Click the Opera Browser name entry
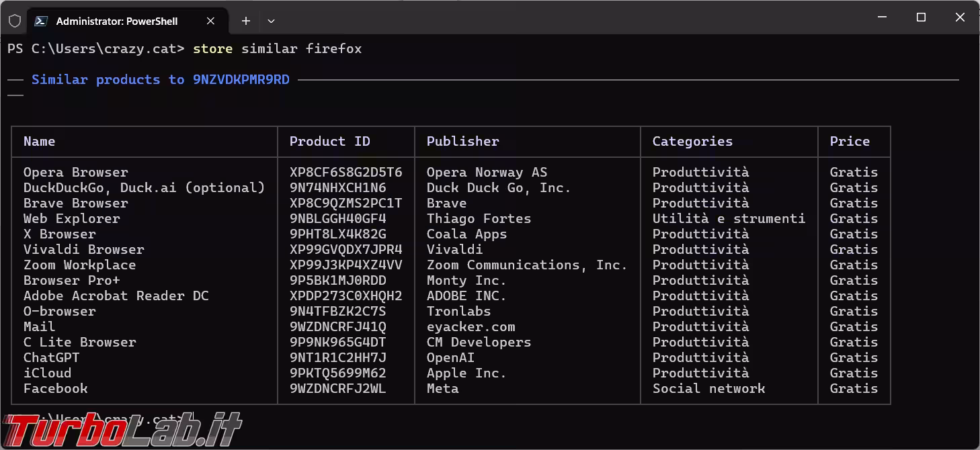 75,172
